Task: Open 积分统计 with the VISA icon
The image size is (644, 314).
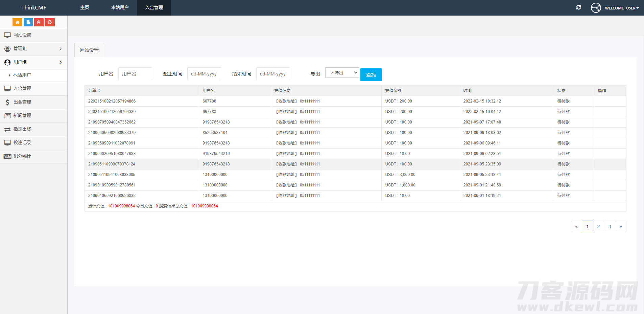Action: pos(22,156)
